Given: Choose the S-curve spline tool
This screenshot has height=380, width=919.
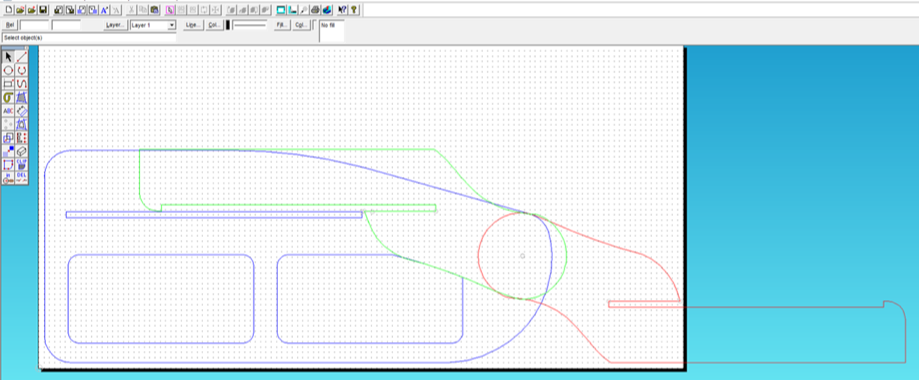Looking at the screenshot, I should click(22, 84).
